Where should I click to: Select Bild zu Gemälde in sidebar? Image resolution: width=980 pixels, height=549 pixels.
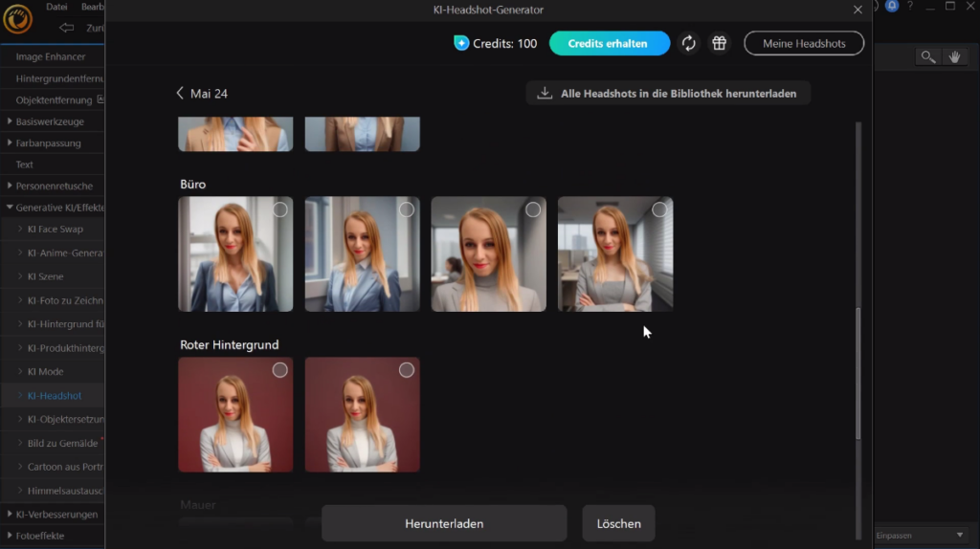pyautogui.click(x=62, y=443)
